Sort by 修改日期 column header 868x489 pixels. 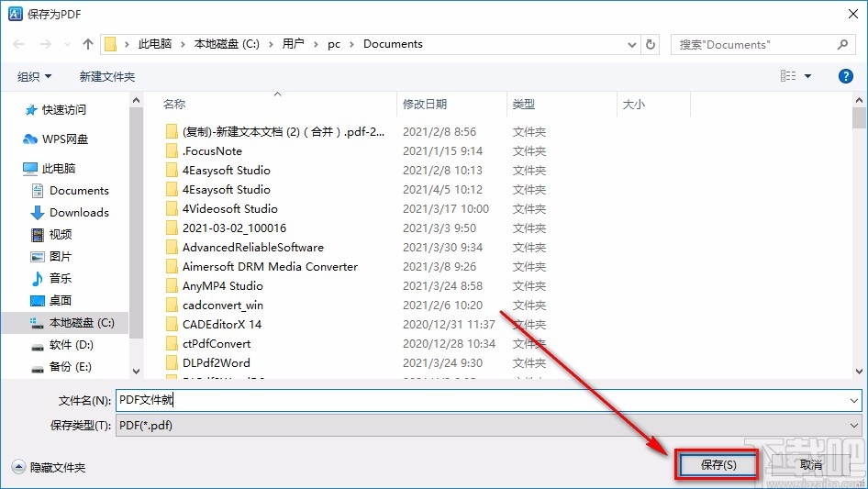click(425, 104)
